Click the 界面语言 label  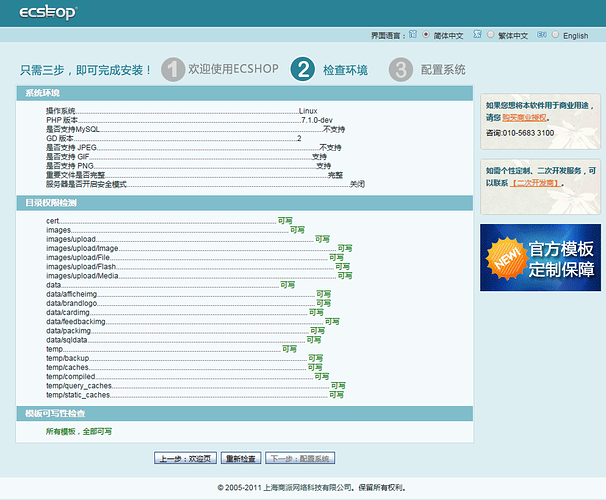pyautogui.click(x=388, y=36)
